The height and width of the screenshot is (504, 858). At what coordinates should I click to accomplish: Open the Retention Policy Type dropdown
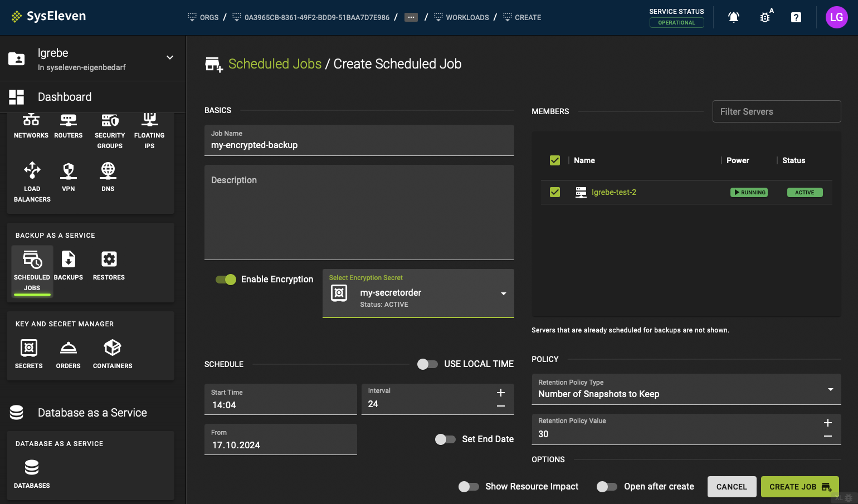(x=686, y=389)
